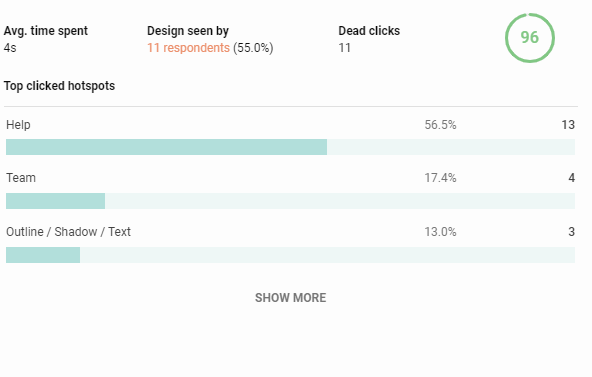The image size is (592, 377).
Task: Select the Team hotspot label
Action: [21, 178]
